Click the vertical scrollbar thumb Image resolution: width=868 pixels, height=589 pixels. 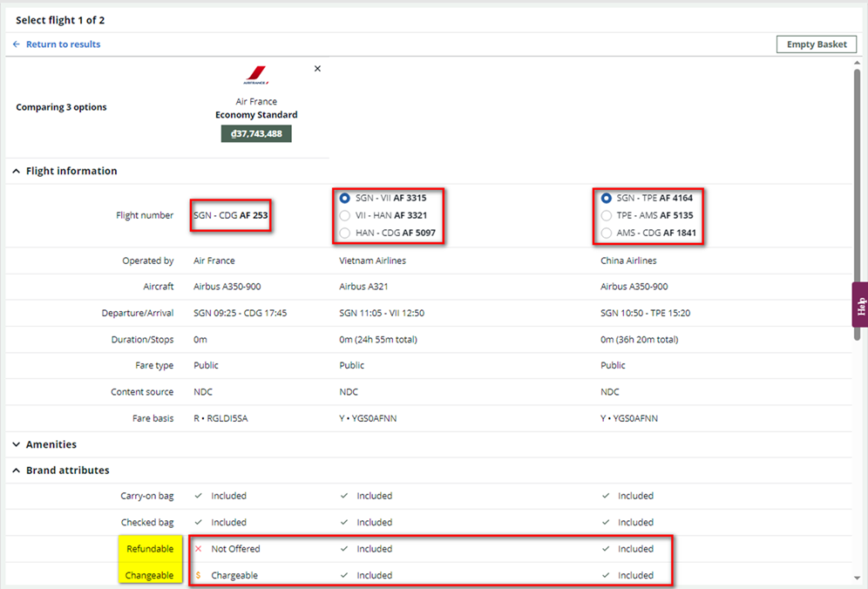click(x=857, y=204)
